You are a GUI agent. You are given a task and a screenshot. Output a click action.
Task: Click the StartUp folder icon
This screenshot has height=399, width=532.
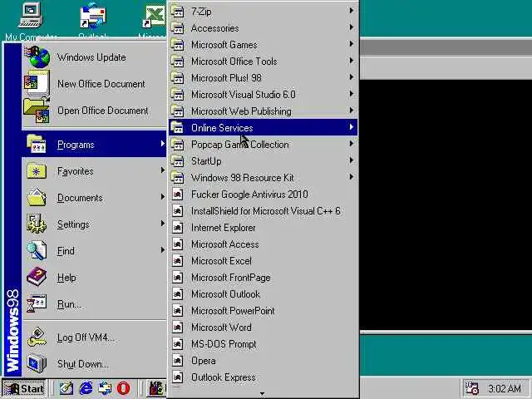177,160
